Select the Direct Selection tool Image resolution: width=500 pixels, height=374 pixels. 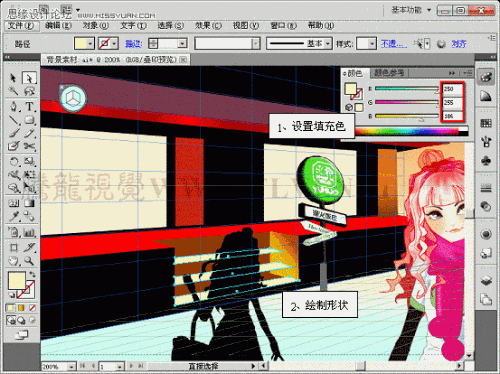(x=29, y=78)
